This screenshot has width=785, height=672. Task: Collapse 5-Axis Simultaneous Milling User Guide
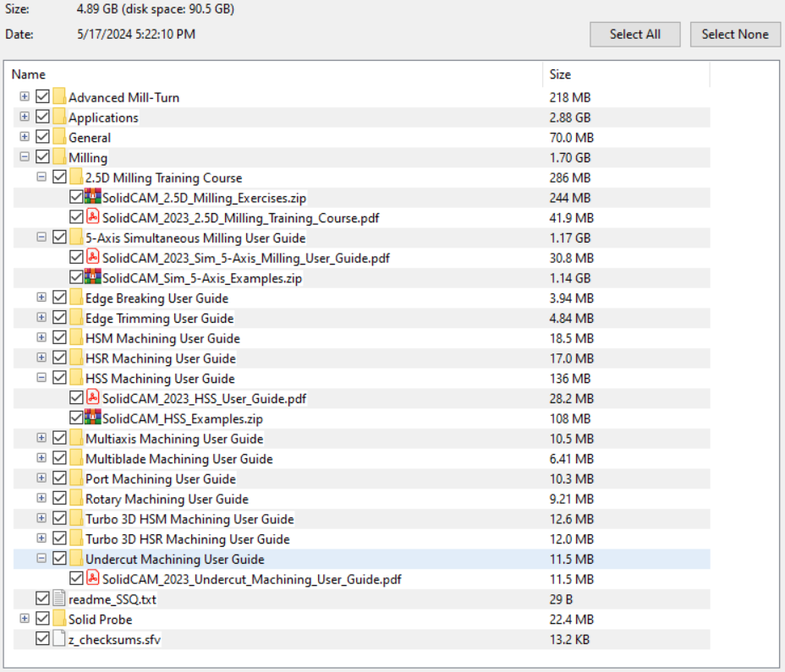(x=41, y=238)
